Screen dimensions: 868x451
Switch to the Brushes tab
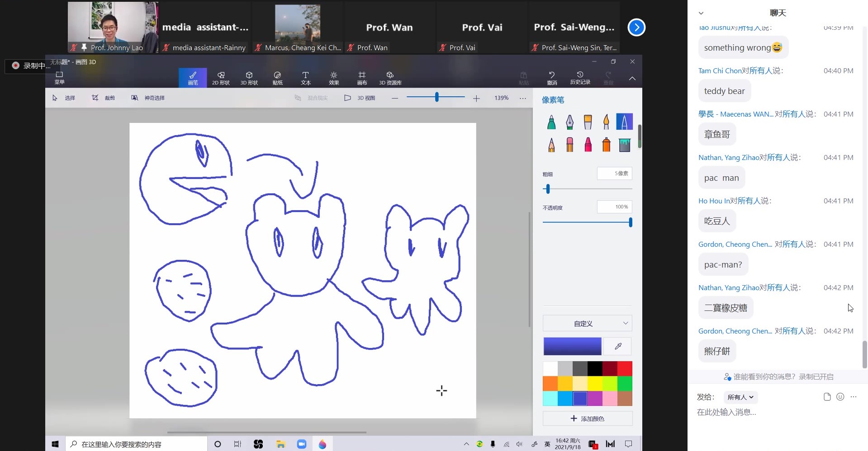[x=193, y=78]
